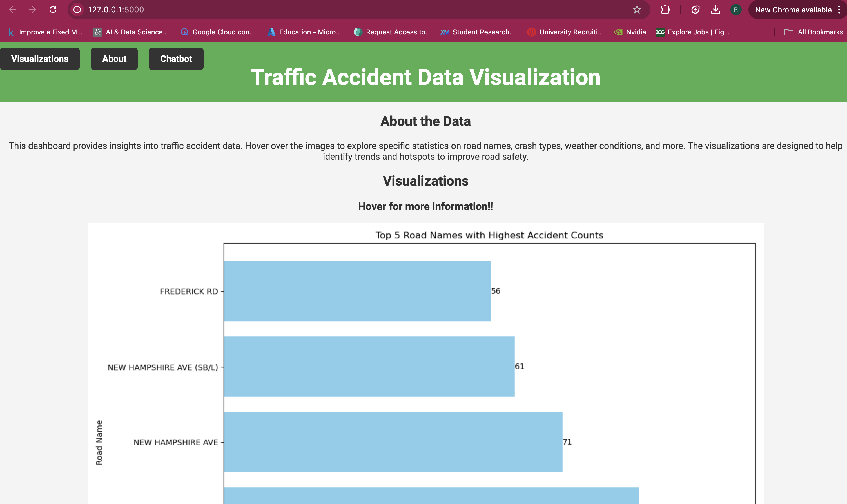
Task: Click the performance speedometer icon in toolbar
Action: 695,10
